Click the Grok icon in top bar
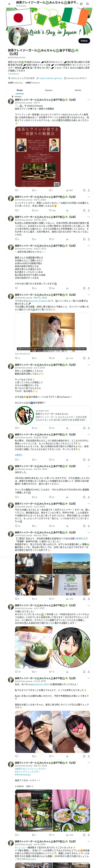Viewport: 98px width, 868px height. tap(81, 4)
